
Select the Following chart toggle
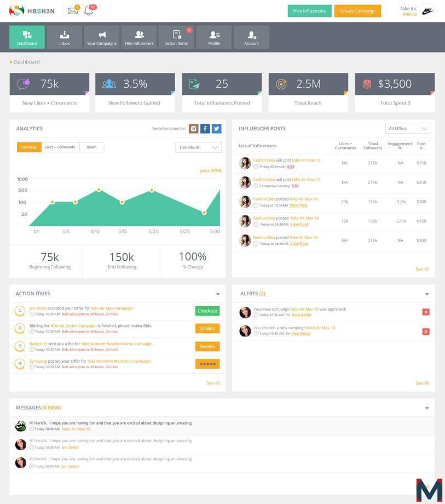coord(29,147)
